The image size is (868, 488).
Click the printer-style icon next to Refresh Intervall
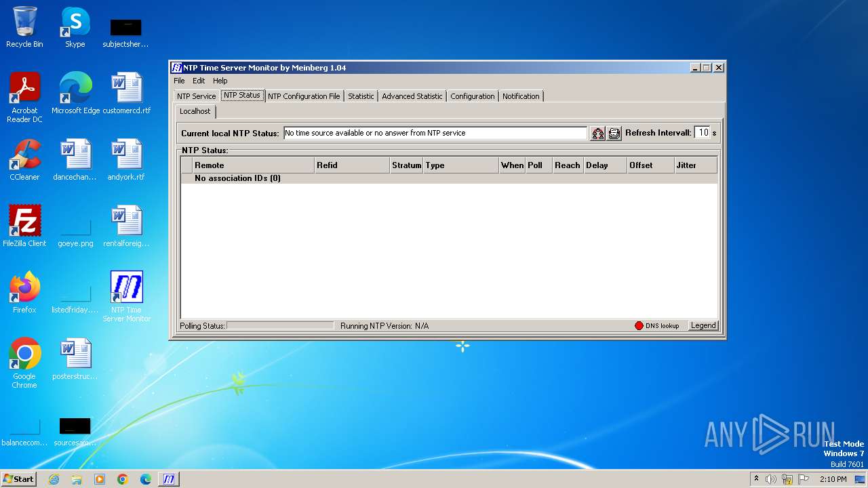tap(614, 134)
